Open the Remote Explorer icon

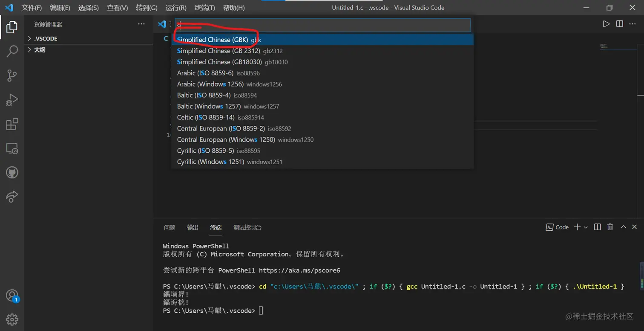(x=12, y=148)
